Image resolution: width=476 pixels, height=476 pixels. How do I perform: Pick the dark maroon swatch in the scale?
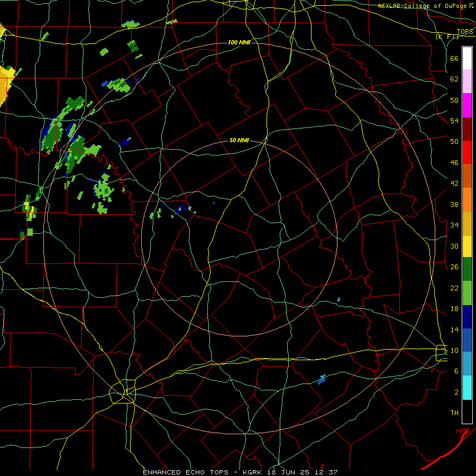click(467, 129)
